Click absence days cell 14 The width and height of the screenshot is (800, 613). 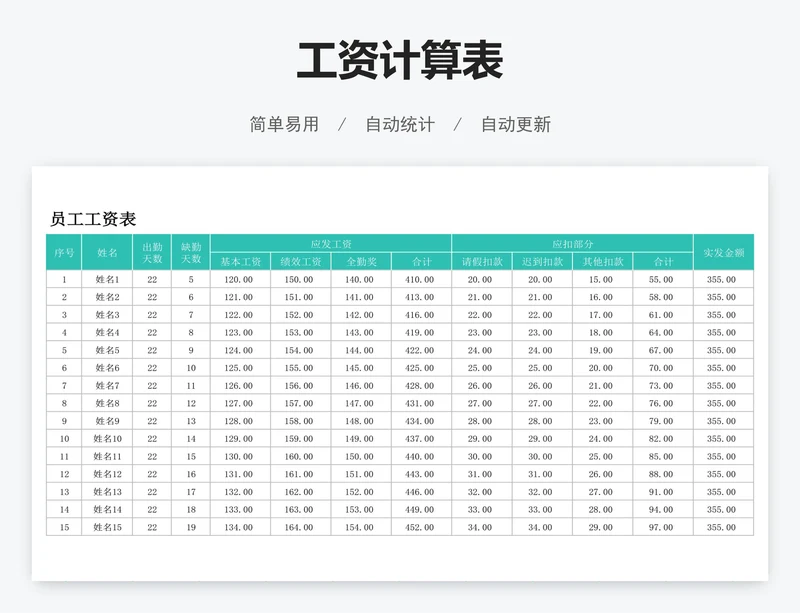tap(191, 438)
